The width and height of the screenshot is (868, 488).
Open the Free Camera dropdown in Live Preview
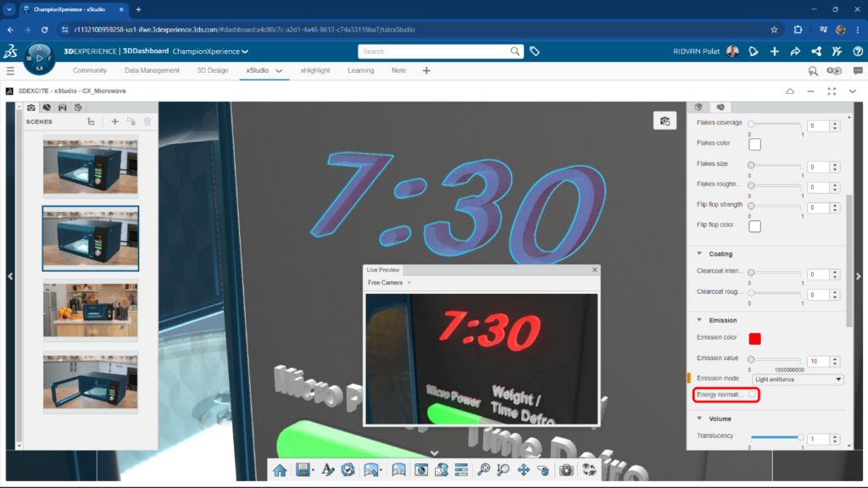click(x=390, y=283)
